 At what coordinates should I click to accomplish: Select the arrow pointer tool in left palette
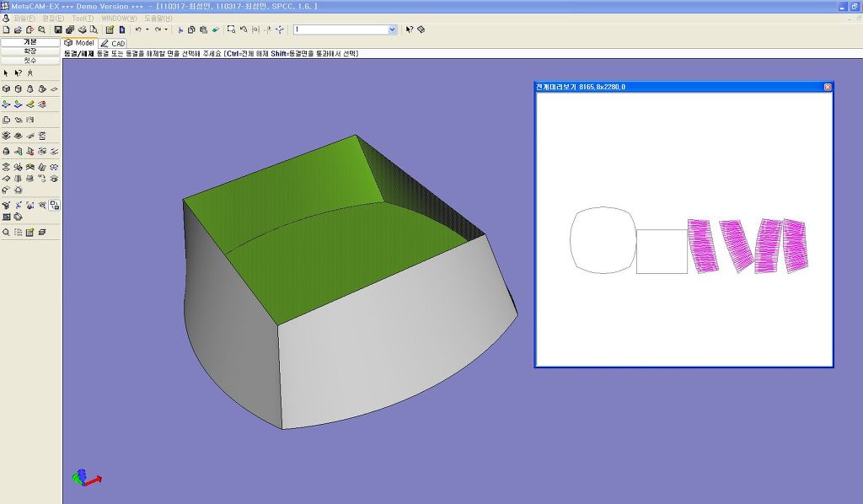click(6, 73)
